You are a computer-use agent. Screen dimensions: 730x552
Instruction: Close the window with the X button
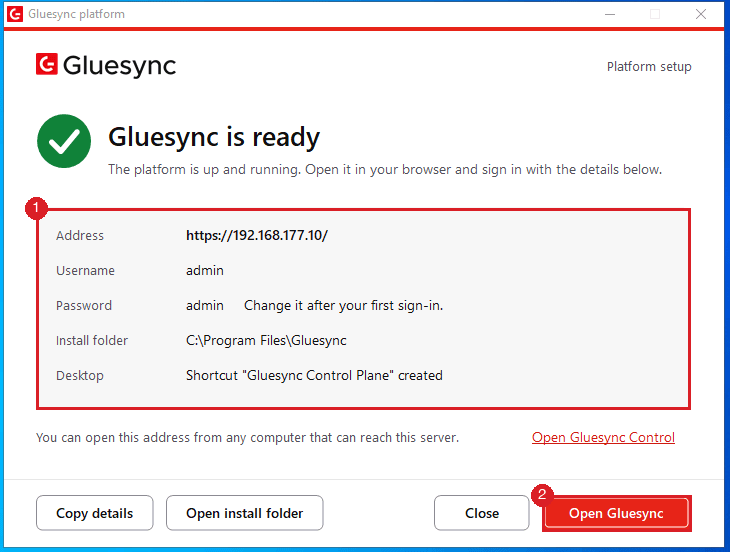click(x=701, y=14)
